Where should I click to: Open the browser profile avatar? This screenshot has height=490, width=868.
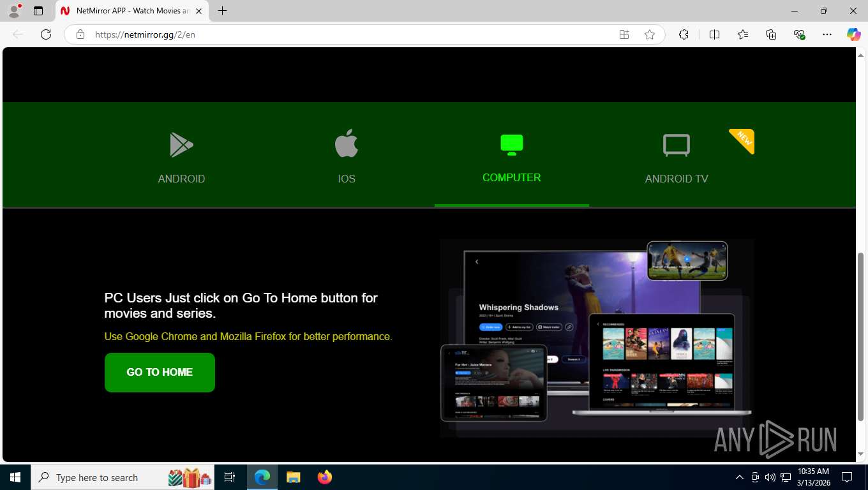point(14,11)
